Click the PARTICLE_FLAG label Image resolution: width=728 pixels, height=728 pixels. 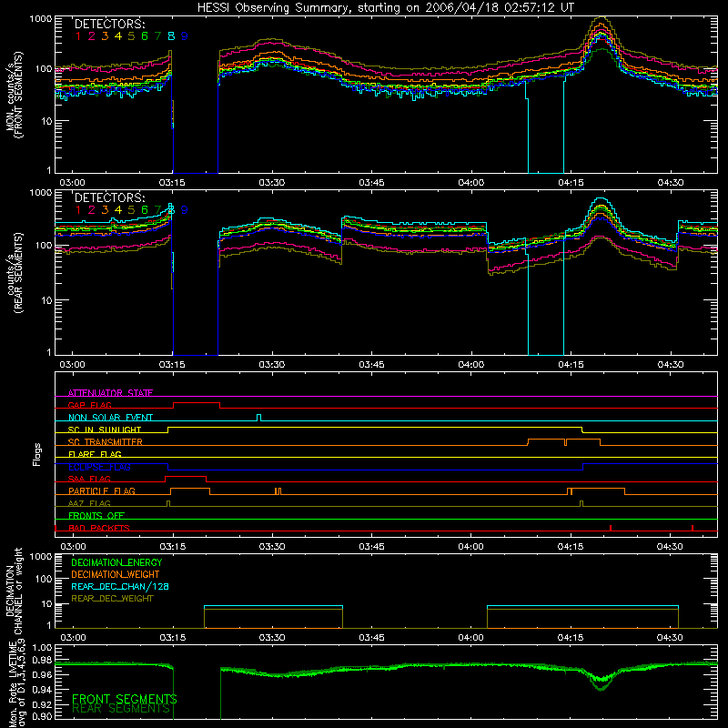coord(102,490)
